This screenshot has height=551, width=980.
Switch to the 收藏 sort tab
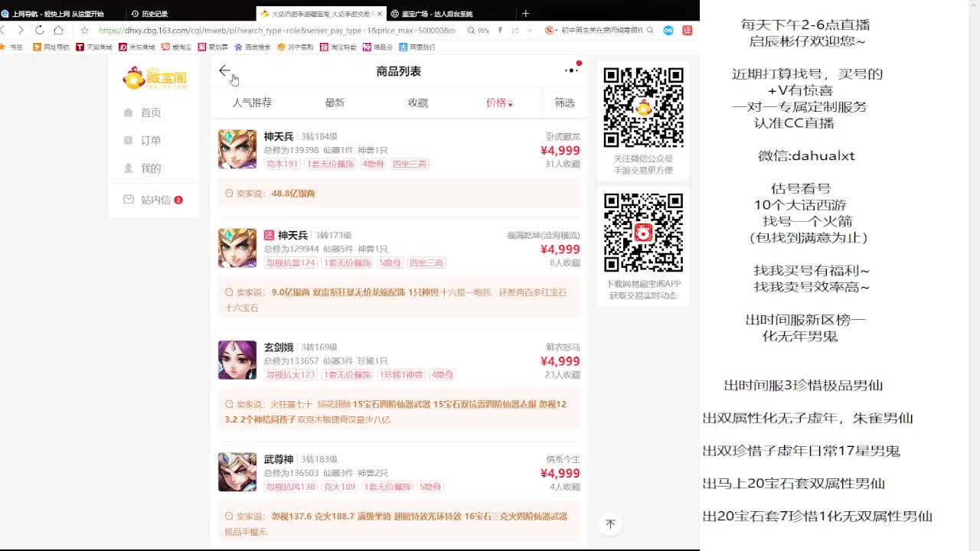coord(418,103)
